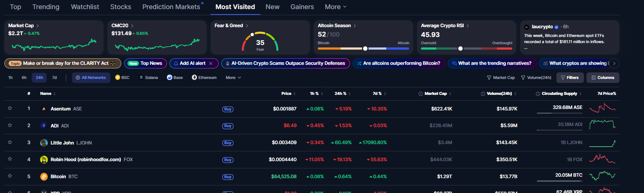This screenshot has height=193, width=644.
Task: Switch to the Gainers tab
Action: point(302,7)
